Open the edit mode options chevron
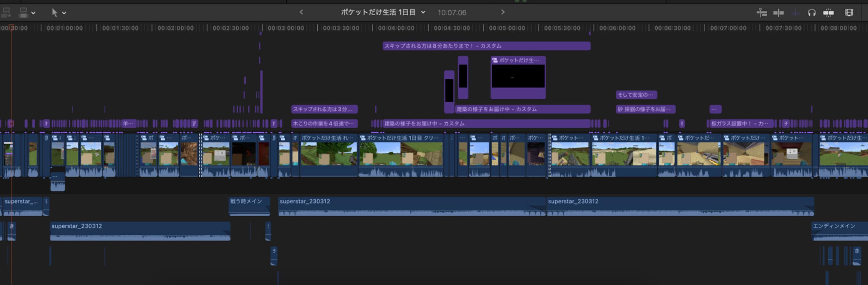The width and height of the screenshot is (868, 285). click(x=33, y=13)
